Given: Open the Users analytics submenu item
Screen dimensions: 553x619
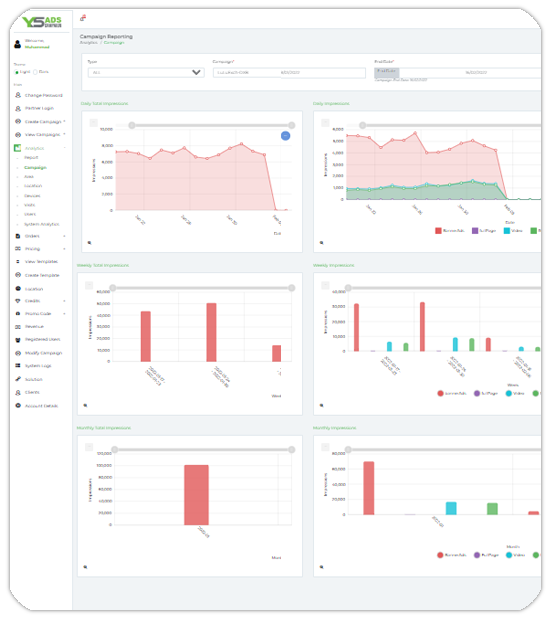Looking at the screenshot, I should [30, 214].
